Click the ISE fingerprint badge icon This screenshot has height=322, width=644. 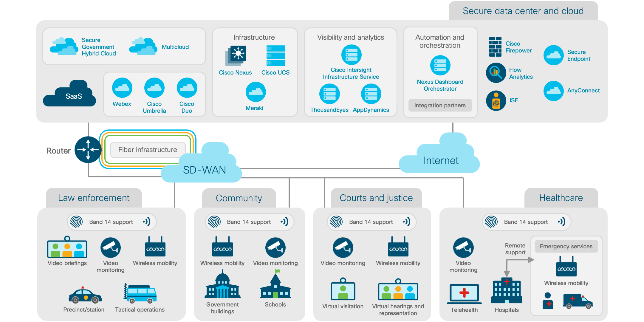click(496, 100)
